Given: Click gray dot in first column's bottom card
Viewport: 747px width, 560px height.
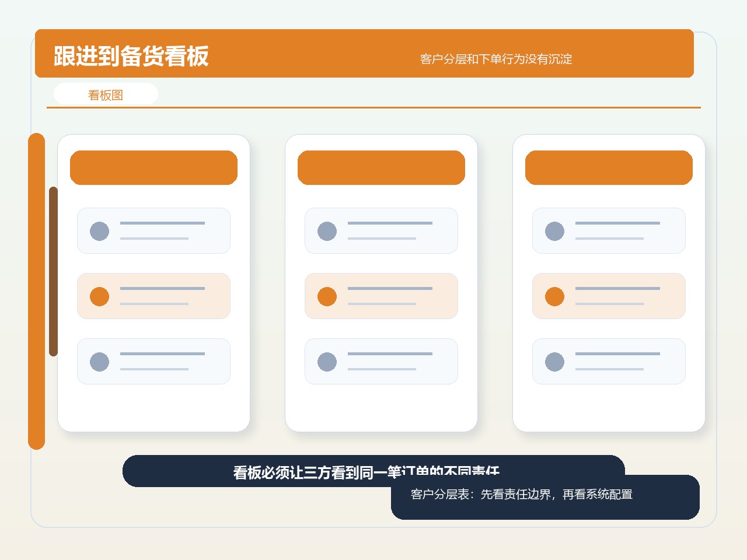Looking at the screenshot, I should click(x=99, y=362).
